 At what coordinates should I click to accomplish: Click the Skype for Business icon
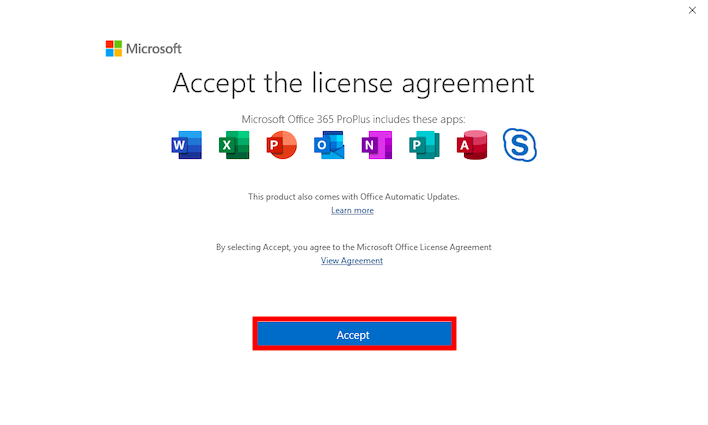click(x=520, y=145)
